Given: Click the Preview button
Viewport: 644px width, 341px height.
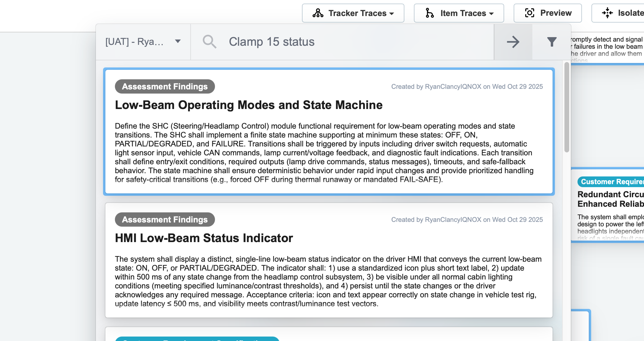Looking at the screenshot, I should click(548, 13).
